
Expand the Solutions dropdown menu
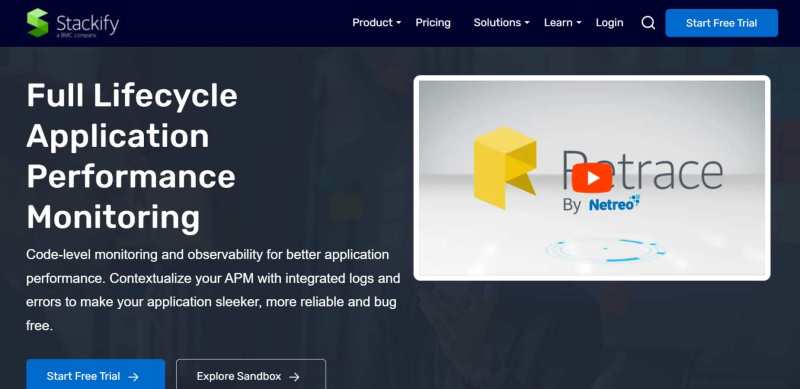pos(502,23)
